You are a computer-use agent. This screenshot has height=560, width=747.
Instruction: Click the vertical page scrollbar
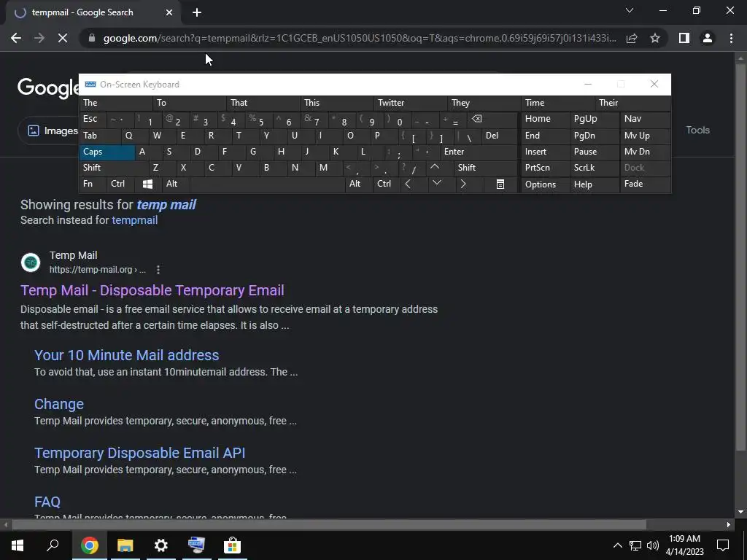coord(740,257)
